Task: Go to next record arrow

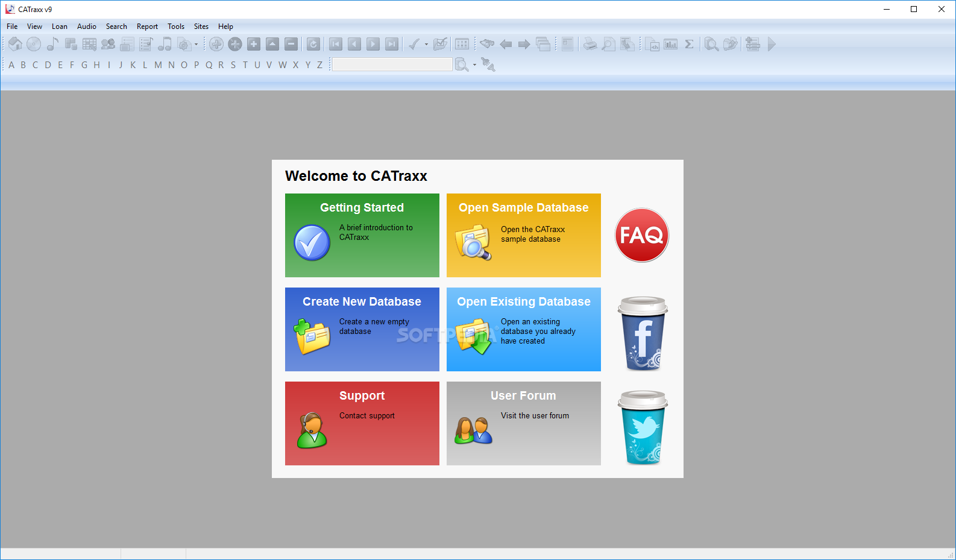Action: (x=373, y=44)
